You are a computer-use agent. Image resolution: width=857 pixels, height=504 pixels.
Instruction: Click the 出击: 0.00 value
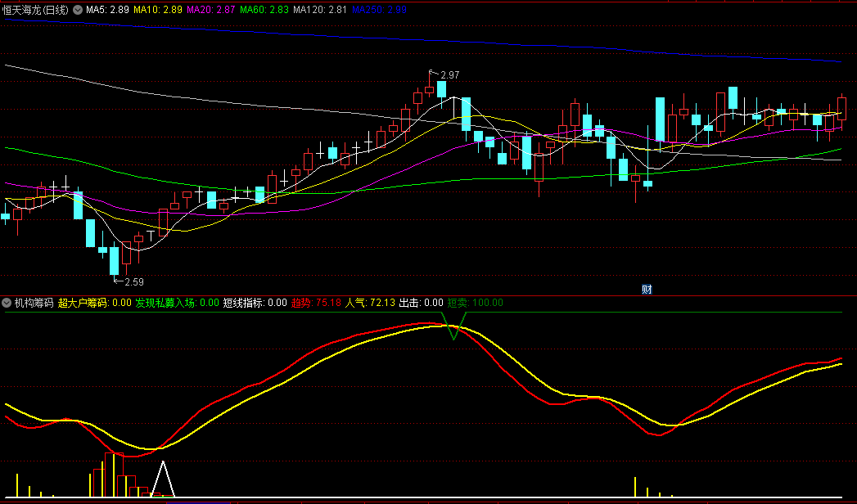(x=421, y=303)
